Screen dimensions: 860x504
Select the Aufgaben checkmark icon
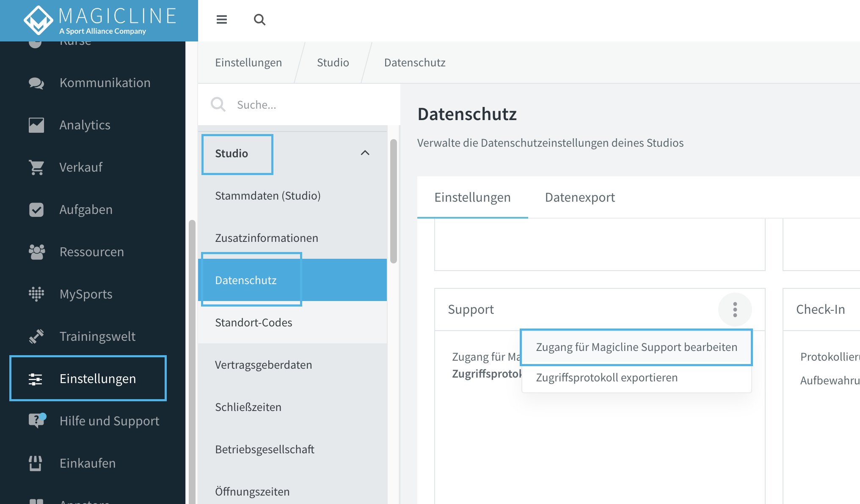pos(36,209)
